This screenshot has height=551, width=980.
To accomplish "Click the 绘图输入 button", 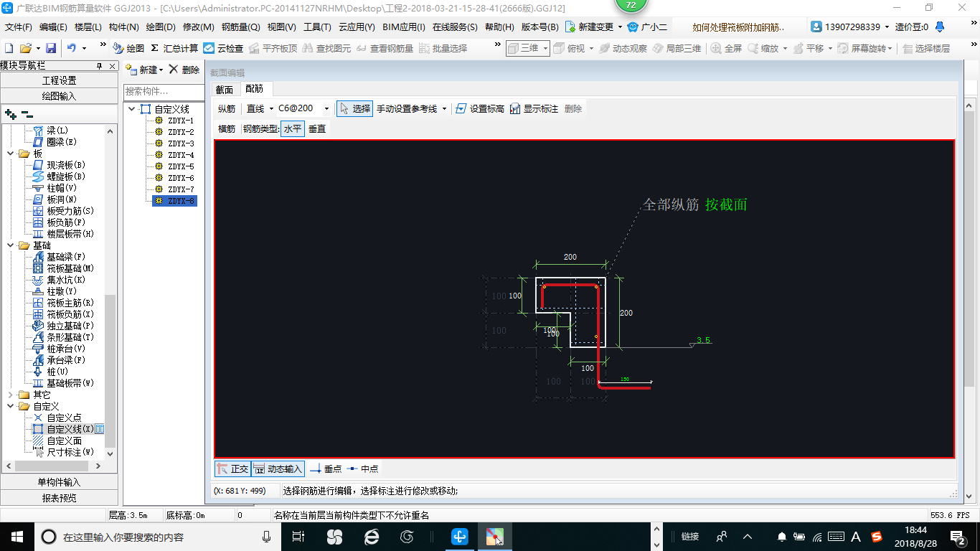I will click(59, 95).
